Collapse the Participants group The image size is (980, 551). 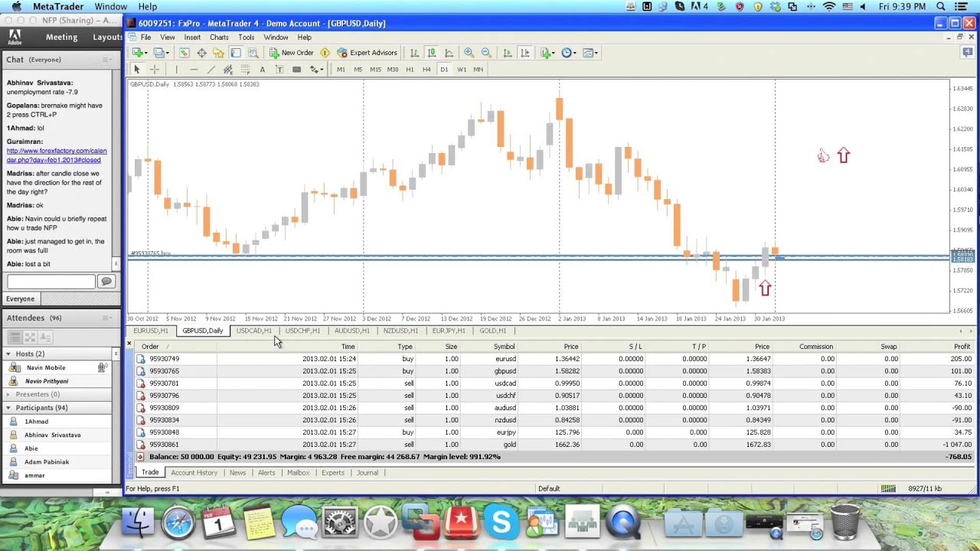click(8, 408)
